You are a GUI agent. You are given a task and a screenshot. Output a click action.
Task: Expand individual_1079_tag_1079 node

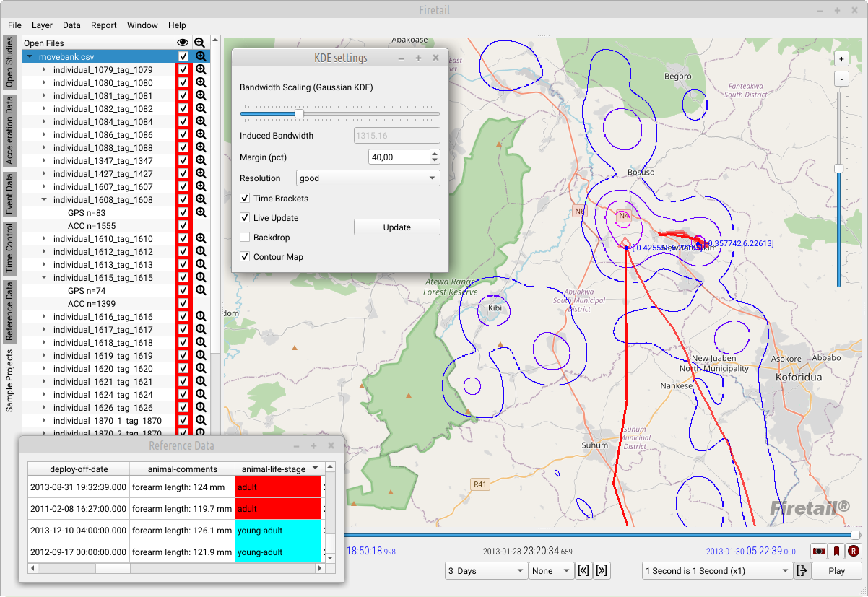coord(44,70)
